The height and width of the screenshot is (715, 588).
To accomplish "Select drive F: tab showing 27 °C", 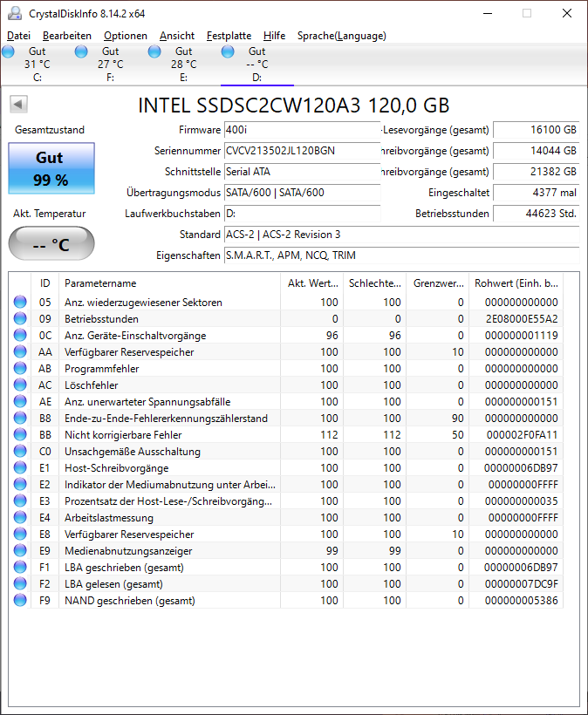I will pos(111,65).
